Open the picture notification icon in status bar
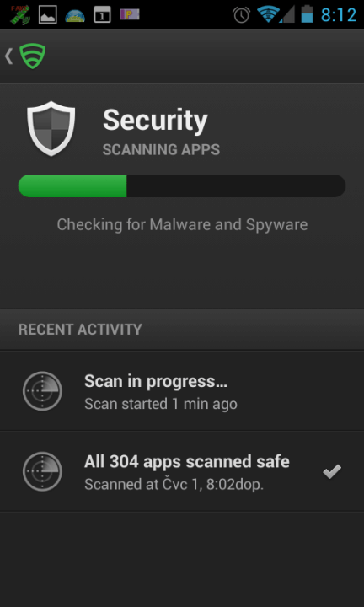 (x=48, y=14)
